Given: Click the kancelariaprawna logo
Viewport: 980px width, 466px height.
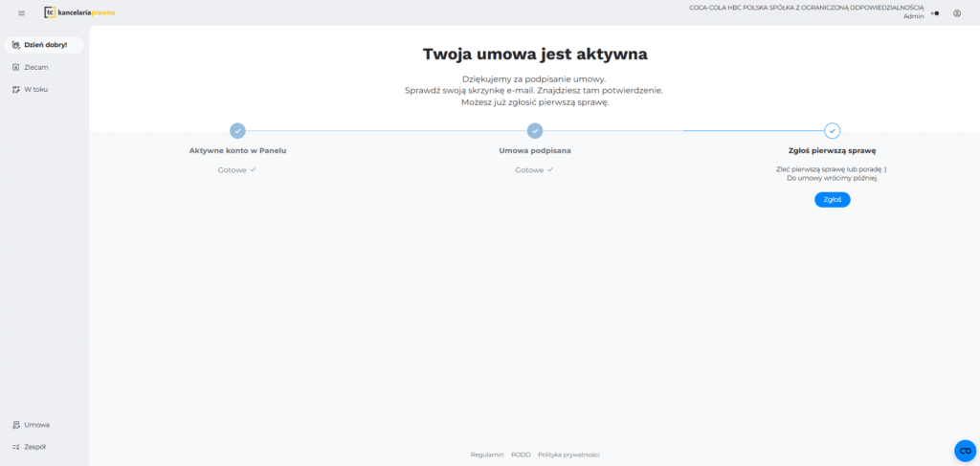Looking at the screenshot, I should click(x=79, y=12).
